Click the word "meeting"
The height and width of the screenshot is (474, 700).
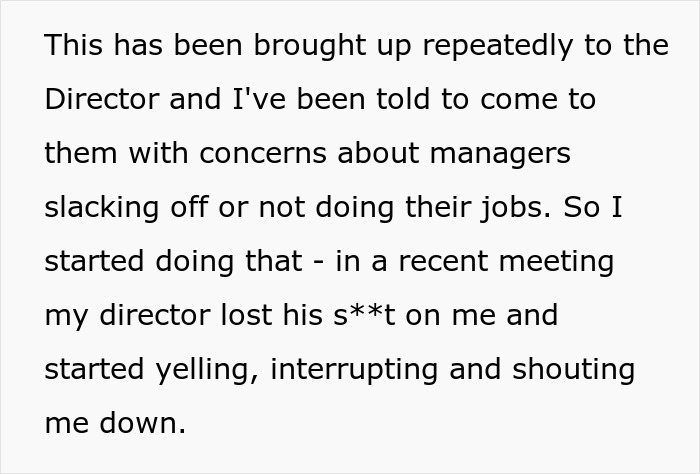coord(556,263)
